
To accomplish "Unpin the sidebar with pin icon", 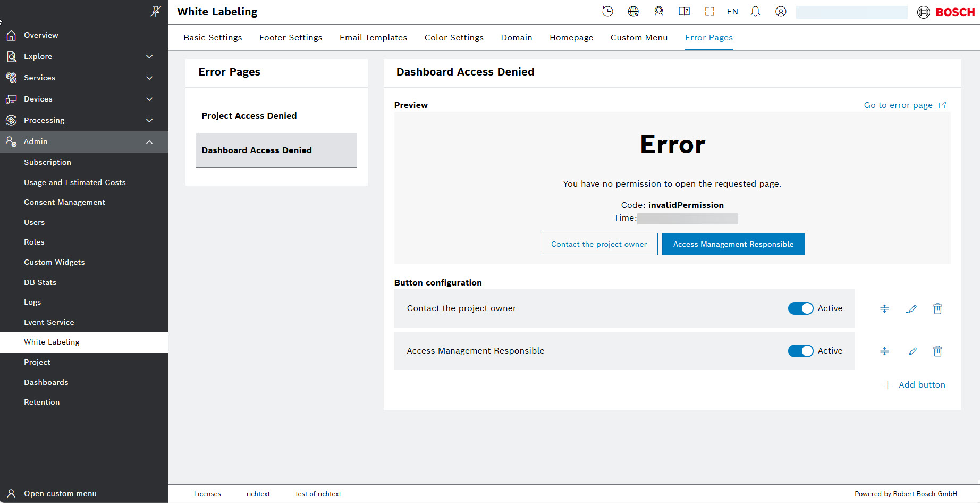I will 155,11.
